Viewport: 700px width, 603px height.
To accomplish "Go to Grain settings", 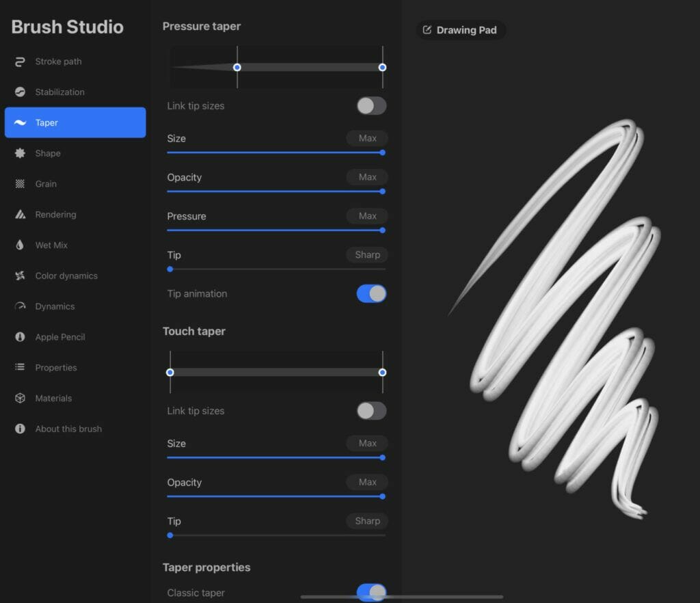I will (75, 184).
